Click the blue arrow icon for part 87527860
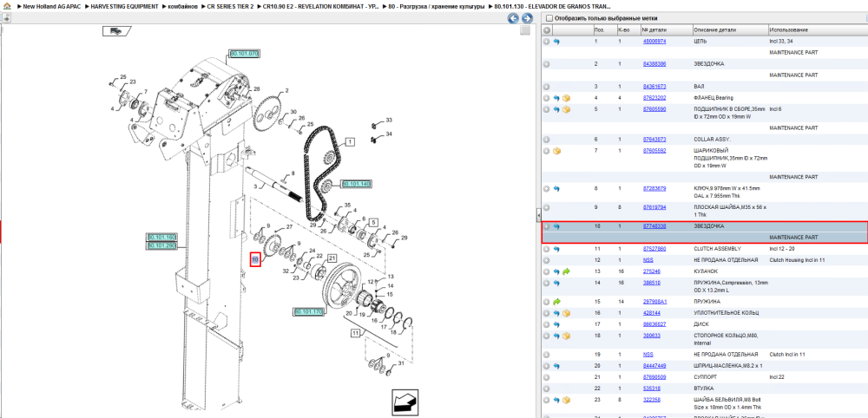Screen dimensions: 868x418 [x=556, y=249]
